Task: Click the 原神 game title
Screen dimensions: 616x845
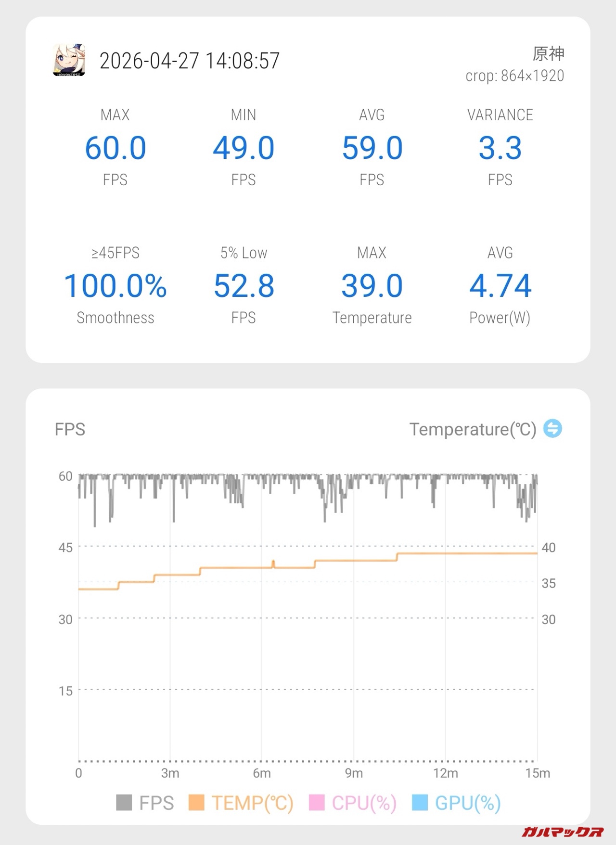Action: point(548,53)
